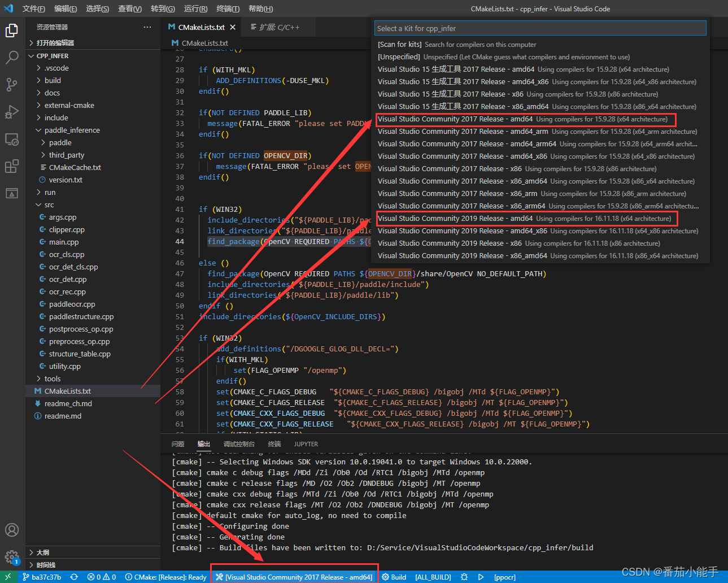Collapse the src folder
Image resolution: width=728 pixels, height=583 pixels.
(93, 205)
